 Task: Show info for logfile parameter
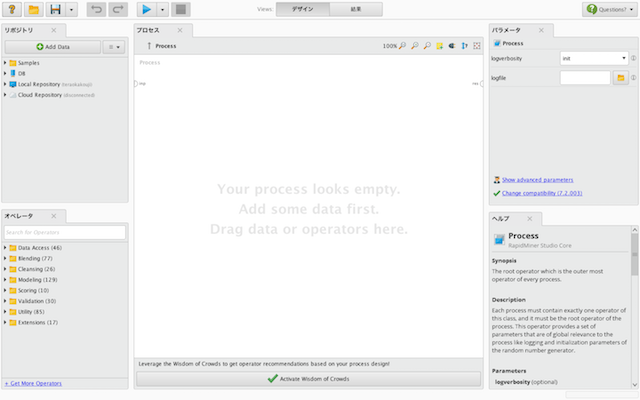[633, 78]
